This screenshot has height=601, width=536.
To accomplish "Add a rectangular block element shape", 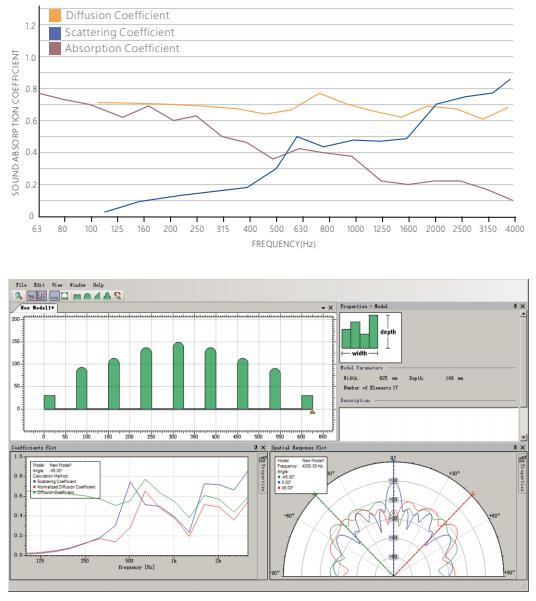I will click(77, 297).
